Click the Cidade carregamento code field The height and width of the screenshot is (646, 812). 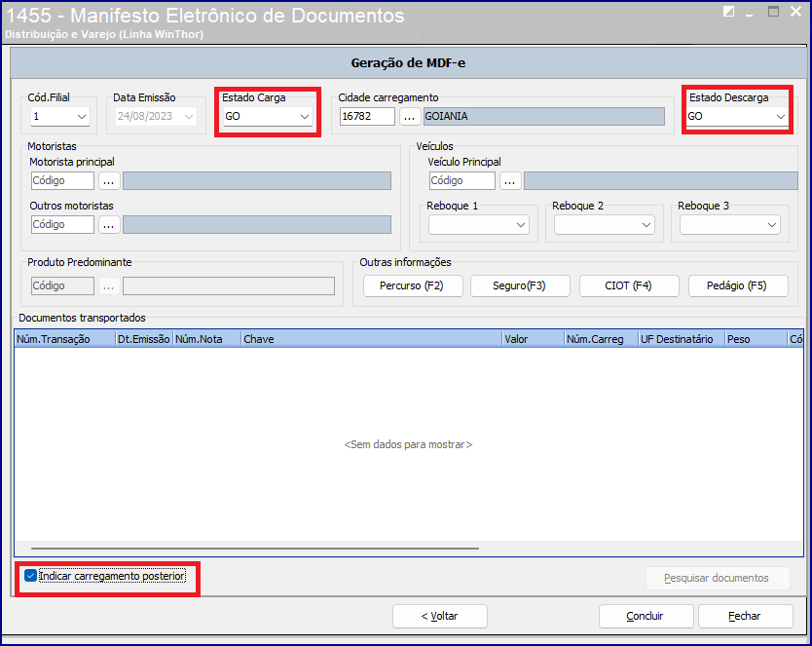[367, 117]
